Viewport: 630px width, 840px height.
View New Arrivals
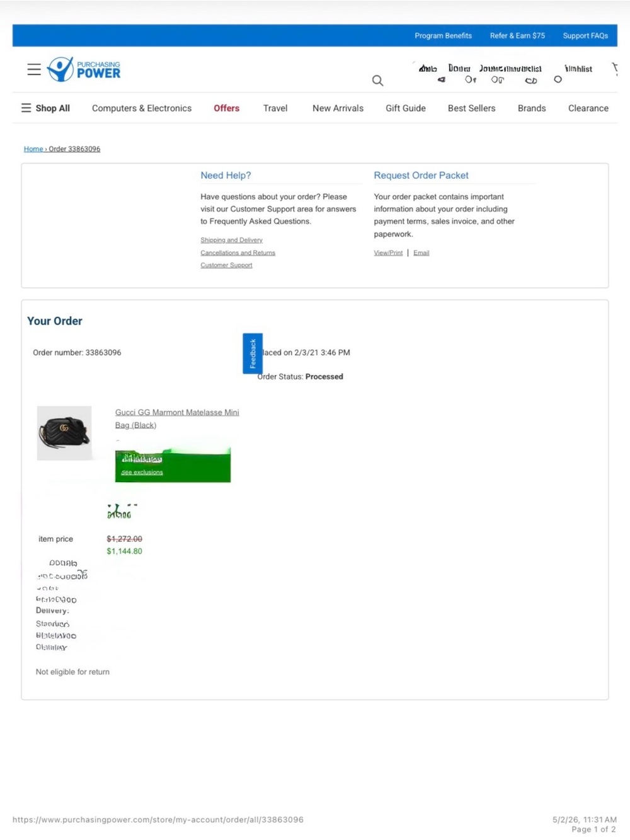(338, 108)
